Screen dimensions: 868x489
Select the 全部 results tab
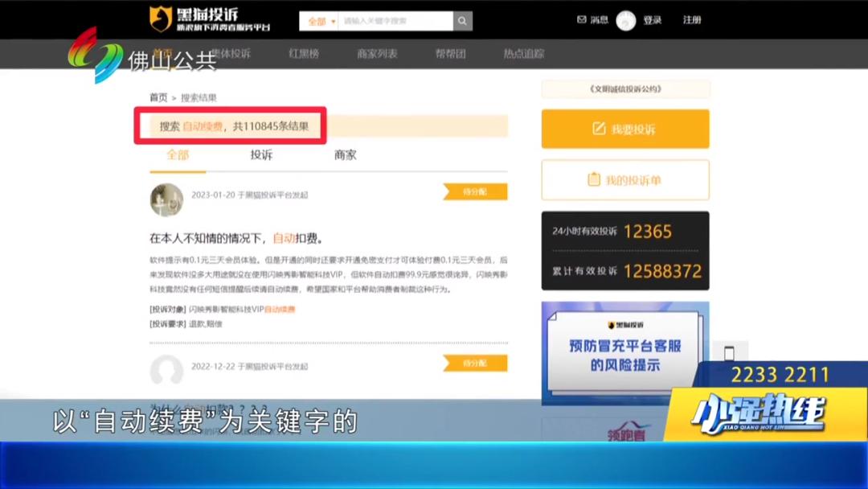point(178,155)
